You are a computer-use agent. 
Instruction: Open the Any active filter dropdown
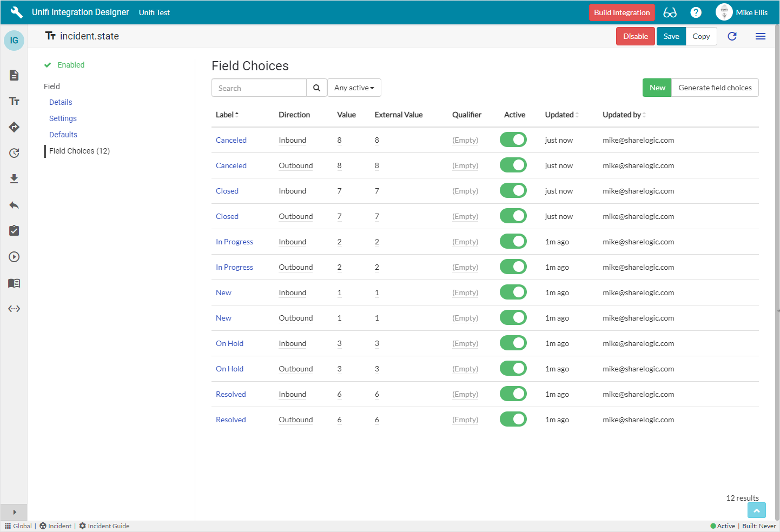click(x=354, y=88)
